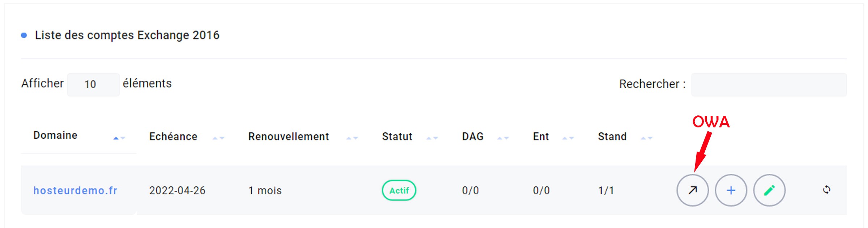Sort by Stand using its sort arrows

646,138
